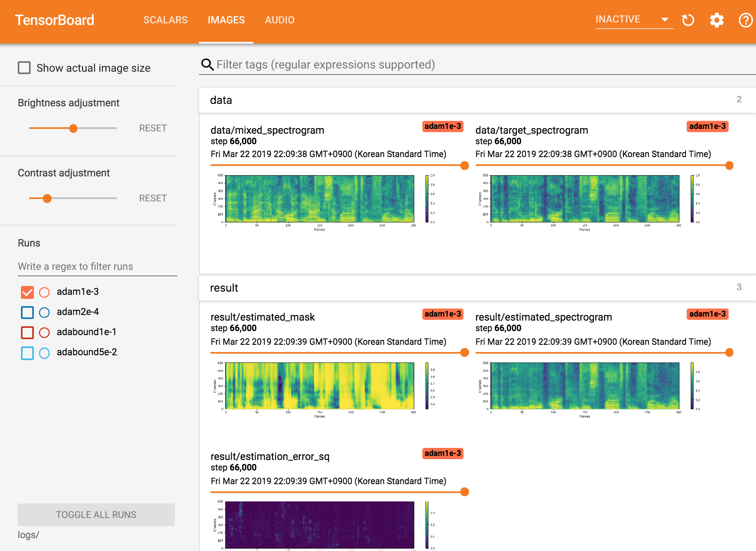Viewport: 756px width, 551px height.
Task: Click the reload data refresh icon
Action: click(688, 20)
